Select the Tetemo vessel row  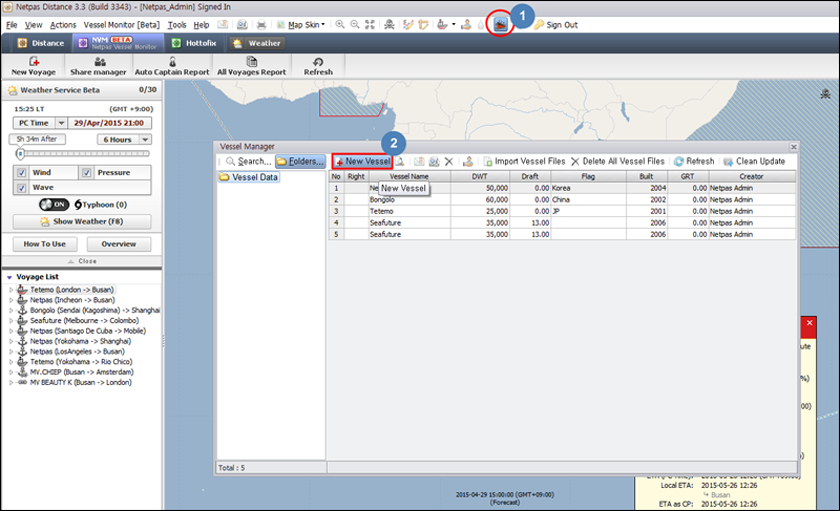[562, 211]
